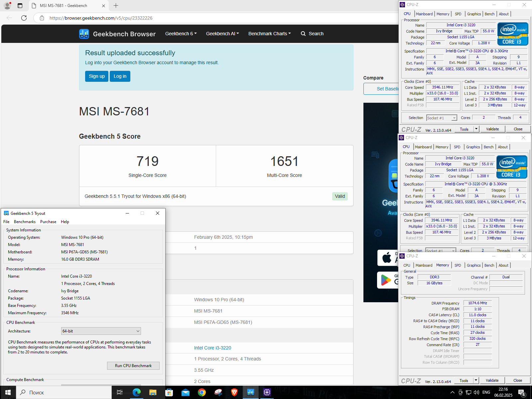The height and width of the screenshot is (399, 532).
Task: Expand the Benchmark Charts dropdown
Action: click(270, 34)
